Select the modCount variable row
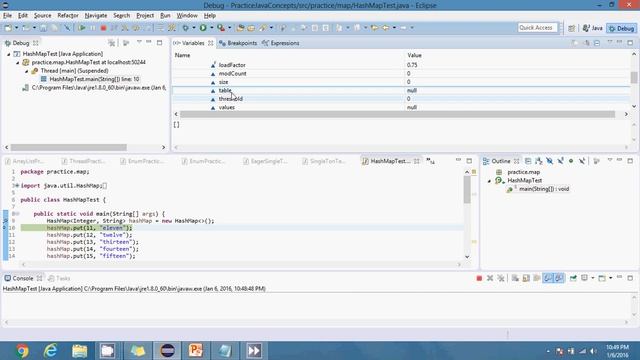 tap(401, 73)
